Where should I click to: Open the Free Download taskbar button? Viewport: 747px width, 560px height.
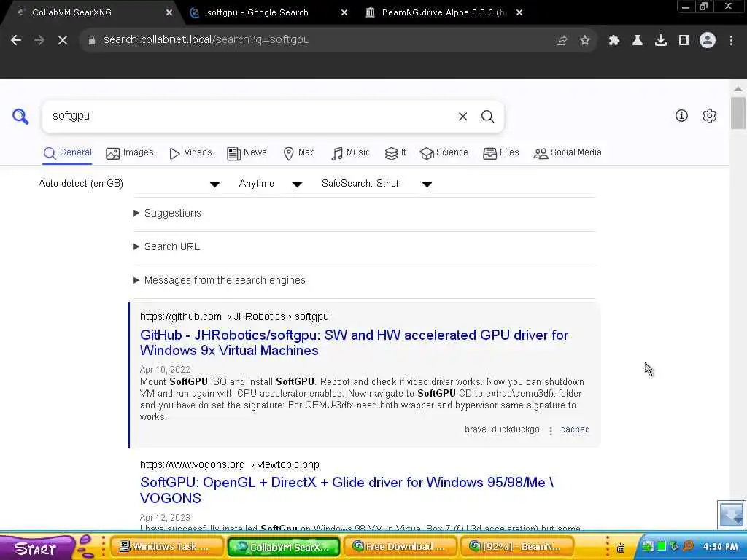pos(400,547)
